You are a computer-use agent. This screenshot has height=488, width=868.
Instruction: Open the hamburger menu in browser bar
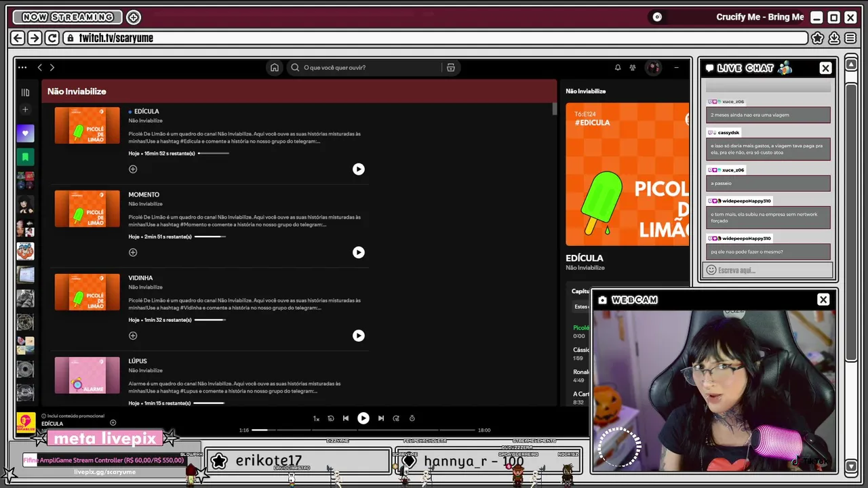click(x=850, y=38)
